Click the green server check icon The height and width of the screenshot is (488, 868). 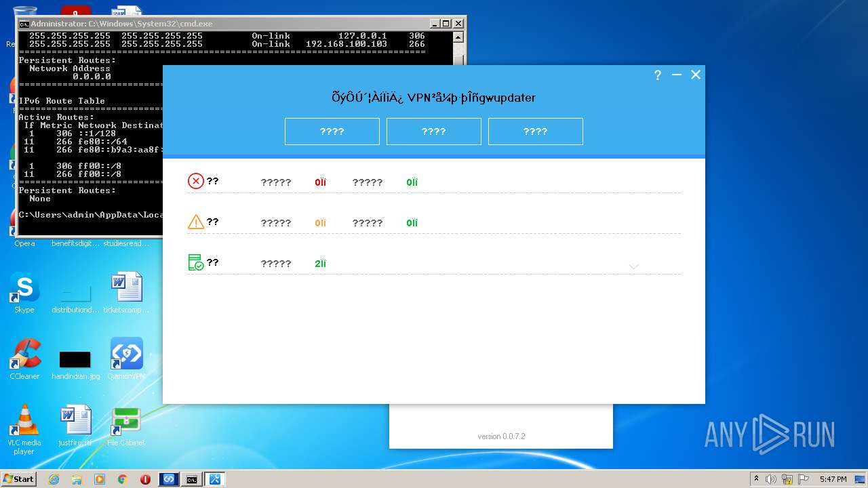(196, 262)
